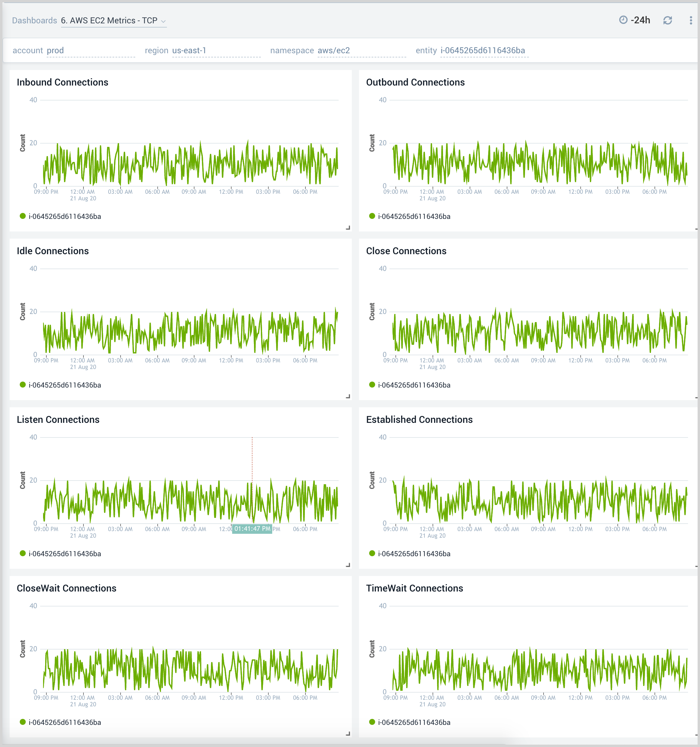
Task: Click the 01:41:47 PM marker on Listen Connections
Action: 252,529
